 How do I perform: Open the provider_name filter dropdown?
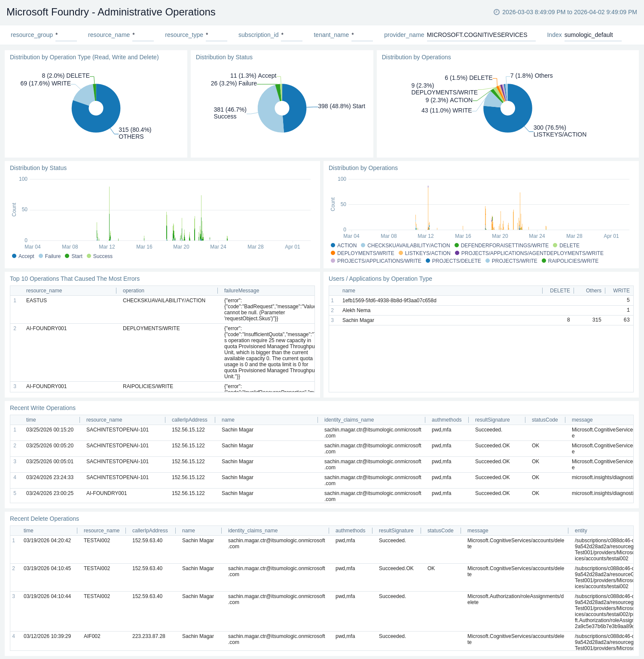click(481, 35)
